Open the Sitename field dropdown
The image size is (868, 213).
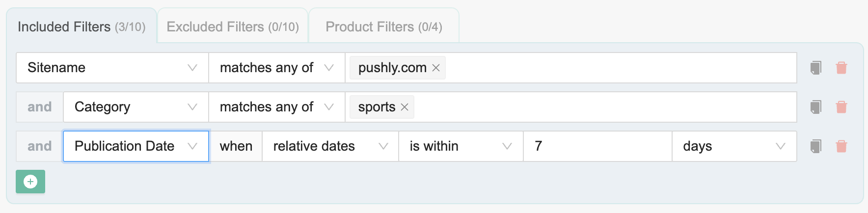point(112,68)
